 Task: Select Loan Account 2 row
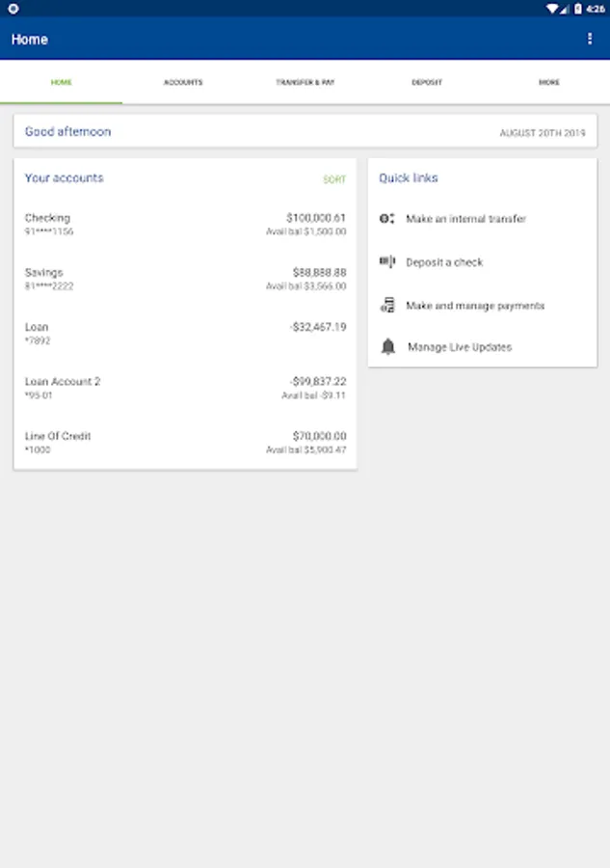[x=185, y=388]
